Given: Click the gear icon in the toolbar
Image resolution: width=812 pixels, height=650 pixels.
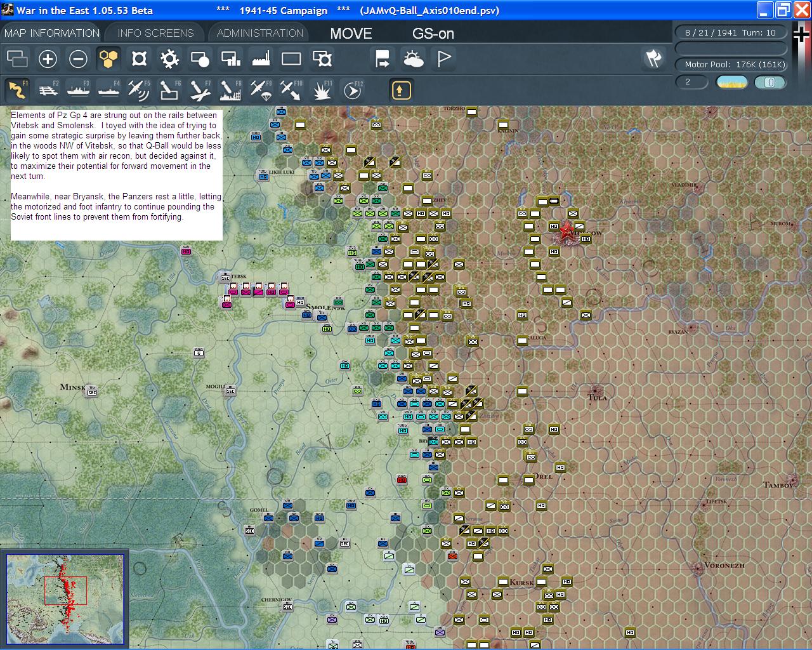Looking at the screenshot, I should 169,59.
